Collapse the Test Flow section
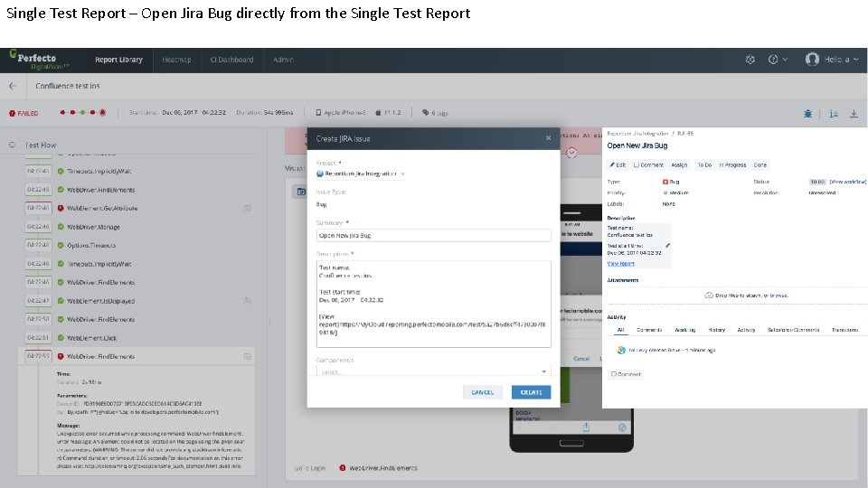 click(x=12, y=145)
